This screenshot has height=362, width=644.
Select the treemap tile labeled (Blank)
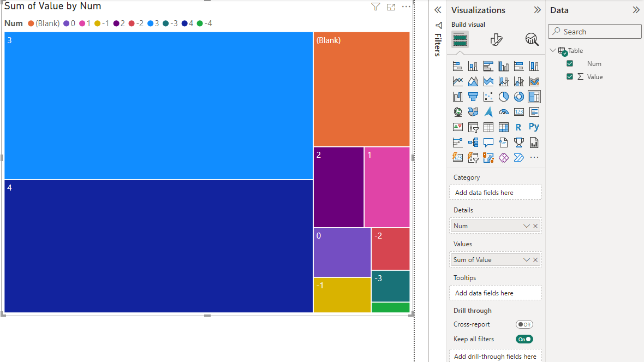click(x=361, y=89)
